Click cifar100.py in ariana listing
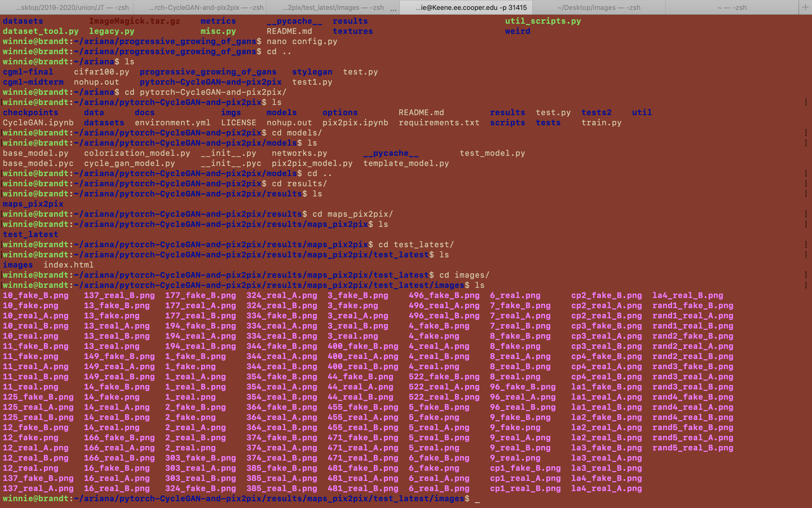 coord(101,72)
